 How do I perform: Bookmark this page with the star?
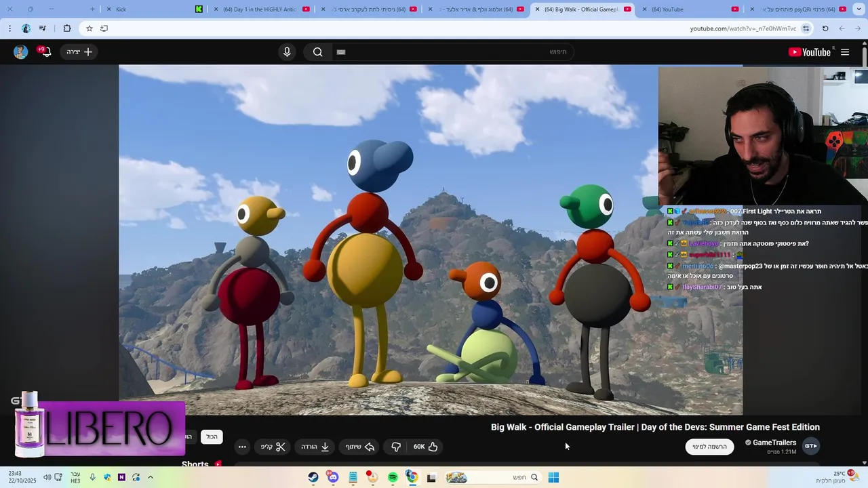point(89,28)
